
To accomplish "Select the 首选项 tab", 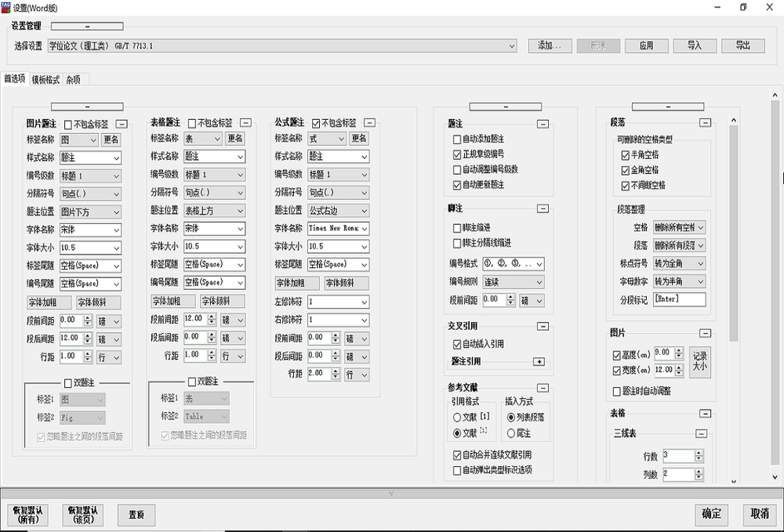I will [14, 79].
